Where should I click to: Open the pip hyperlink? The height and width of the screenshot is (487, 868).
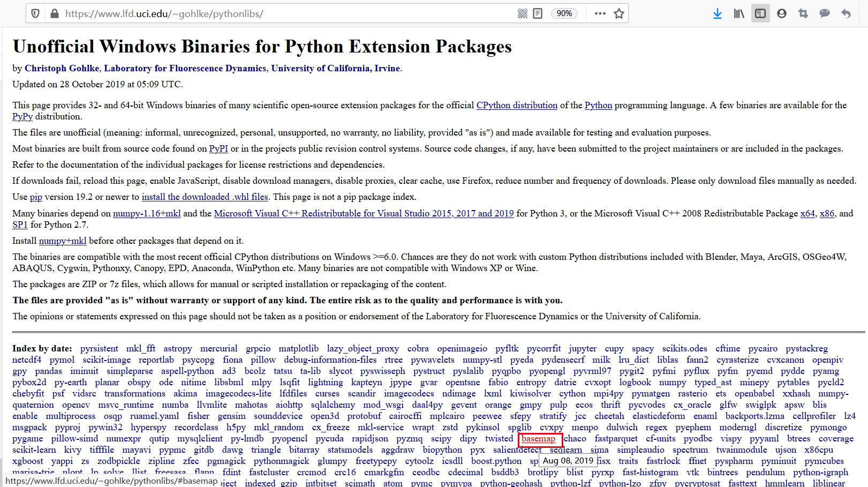click(x=36, y=197)
